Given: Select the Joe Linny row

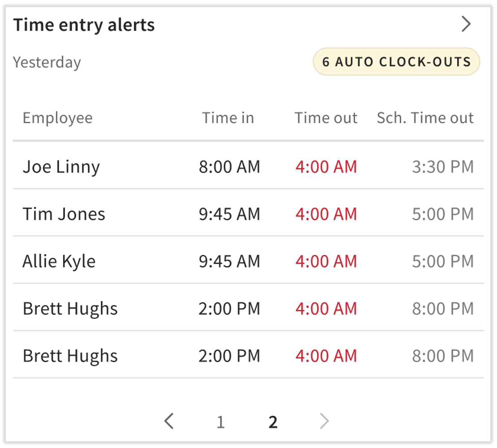Looking at the screenshot, I should tap(61, 167).
